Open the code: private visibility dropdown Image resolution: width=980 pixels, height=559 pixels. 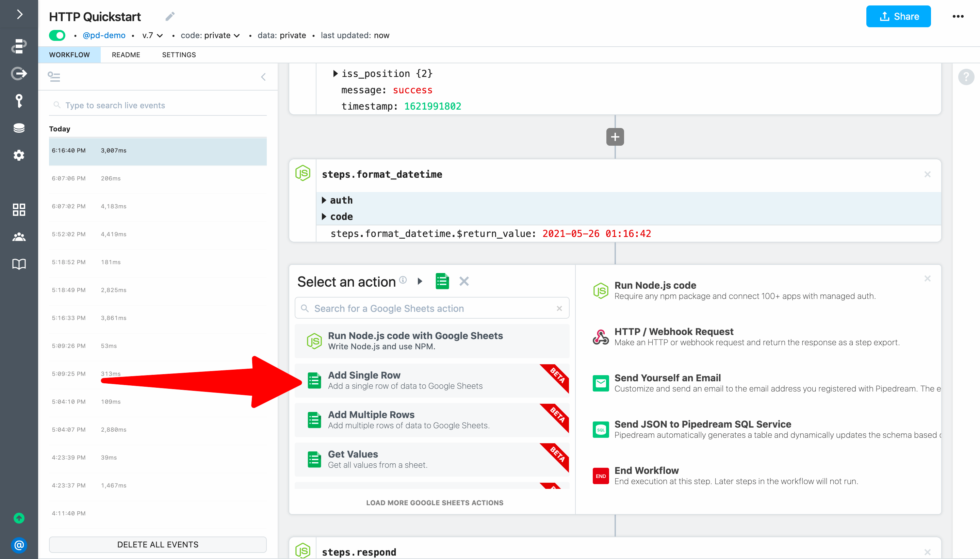coord(210,35)
